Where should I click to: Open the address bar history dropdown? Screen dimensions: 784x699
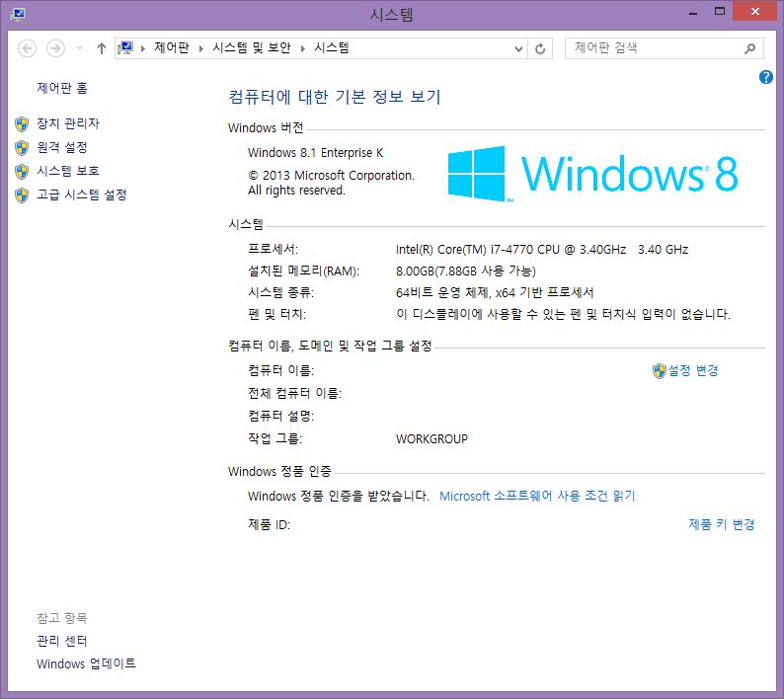[518, 48]
